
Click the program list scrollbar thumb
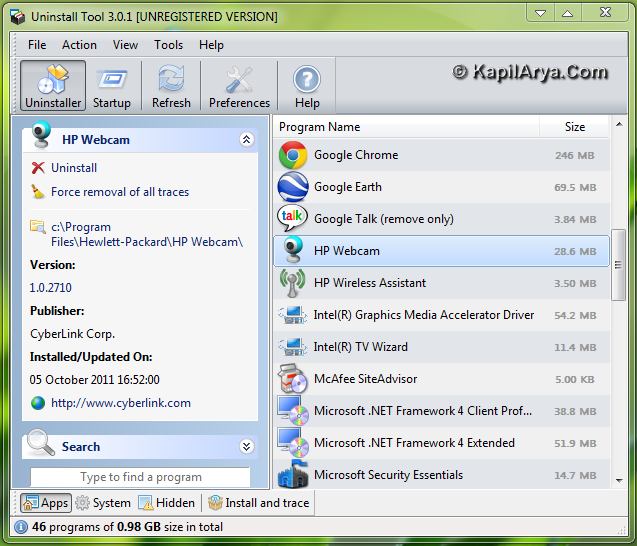coord(619,265)
